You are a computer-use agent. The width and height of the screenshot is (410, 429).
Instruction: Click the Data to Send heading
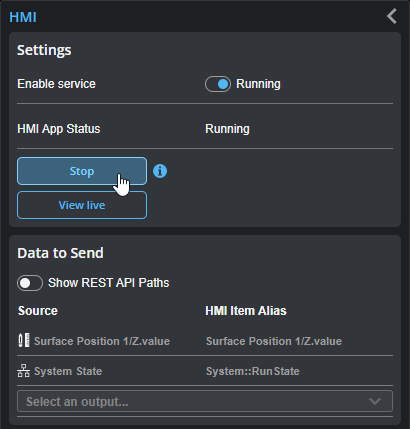click(60, 253)
